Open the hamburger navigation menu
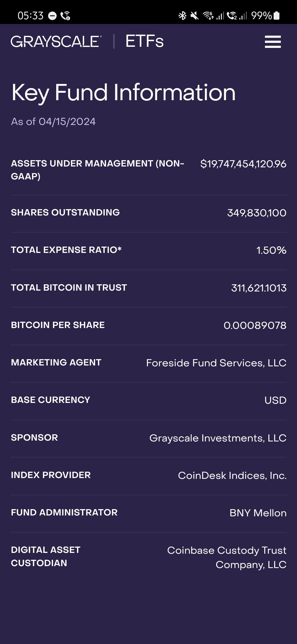297x644 pixels. tap(273, 42)
